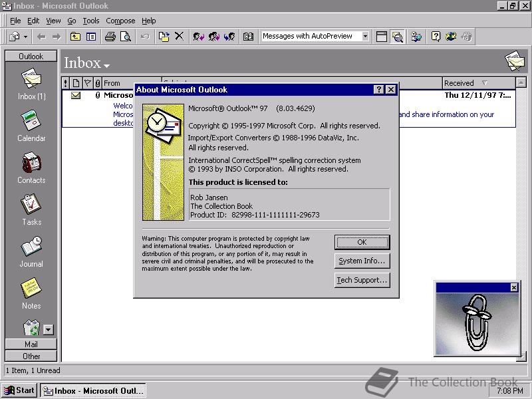Close the Office Assistant window
The height and width of the screenshot is (399, 532).
click(x=514, y=288)
